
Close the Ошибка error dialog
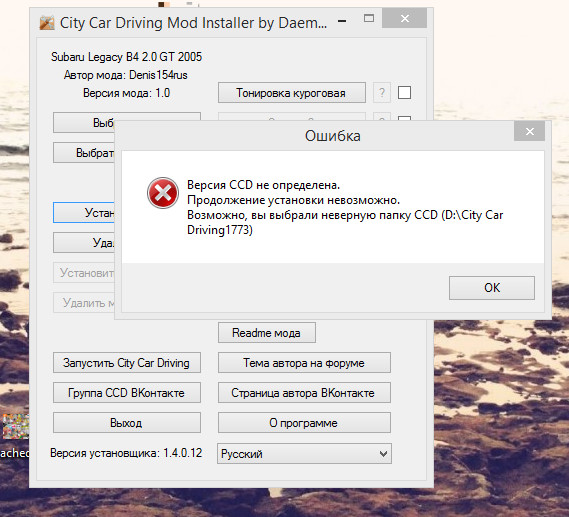(529, 131)
